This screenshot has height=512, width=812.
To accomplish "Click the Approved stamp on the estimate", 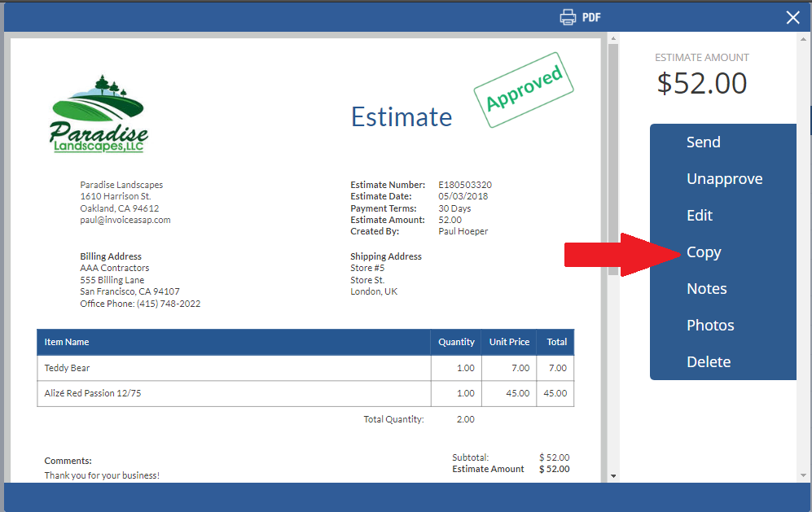I will tap(524, 90).
